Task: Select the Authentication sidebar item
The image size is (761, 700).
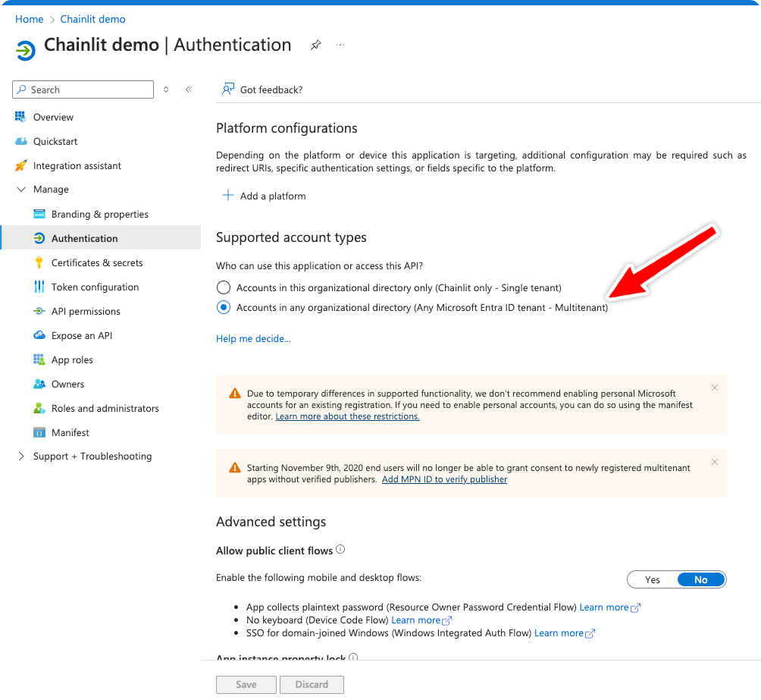Action: click(101, 237)
